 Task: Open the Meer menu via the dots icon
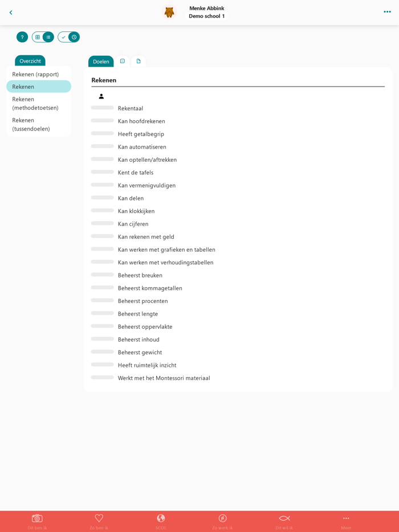click(x=346, y=518)
